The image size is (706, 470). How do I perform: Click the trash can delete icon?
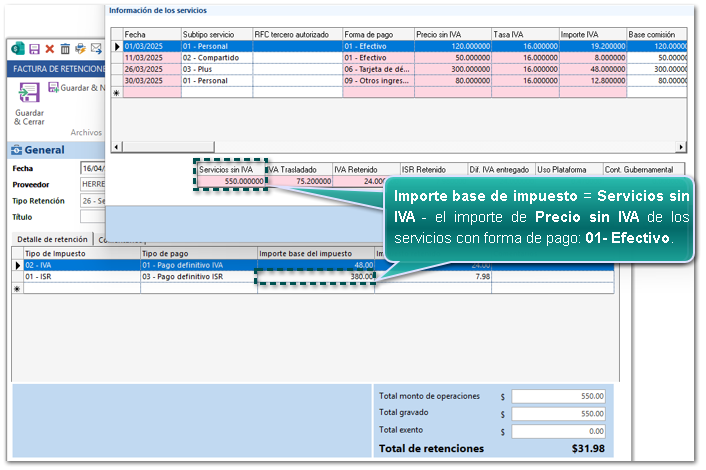click(x=65, y=49)
